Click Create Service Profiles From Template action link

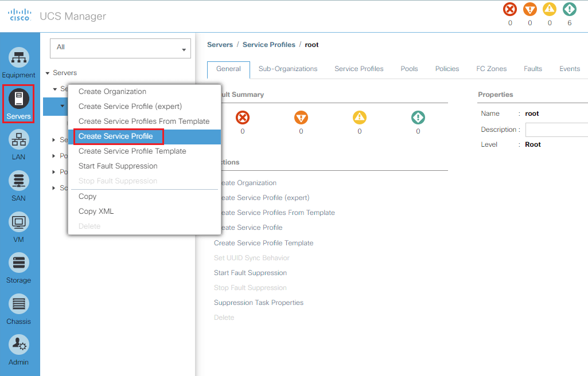pos(278,213)
